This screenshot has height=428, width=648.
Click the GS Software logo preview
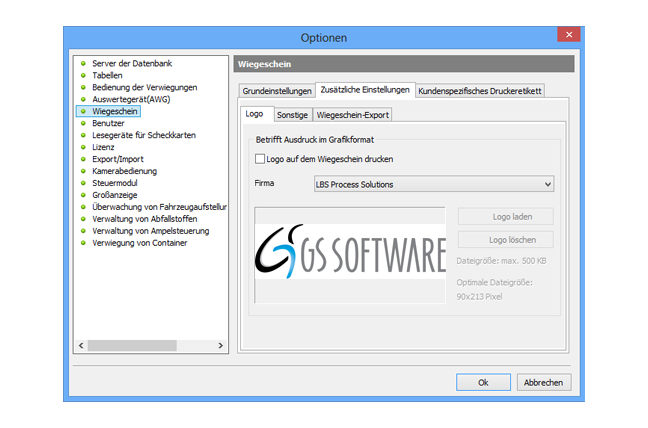pyautogui.click(x=350, y=250)
